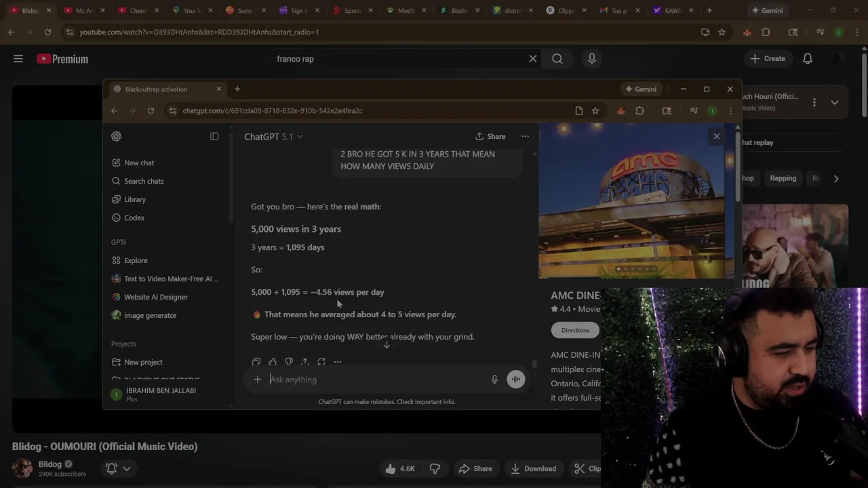The image size is (868, 488).
Task: Click Gemini button in the ChatGPT window
Action: pos(641,89)
